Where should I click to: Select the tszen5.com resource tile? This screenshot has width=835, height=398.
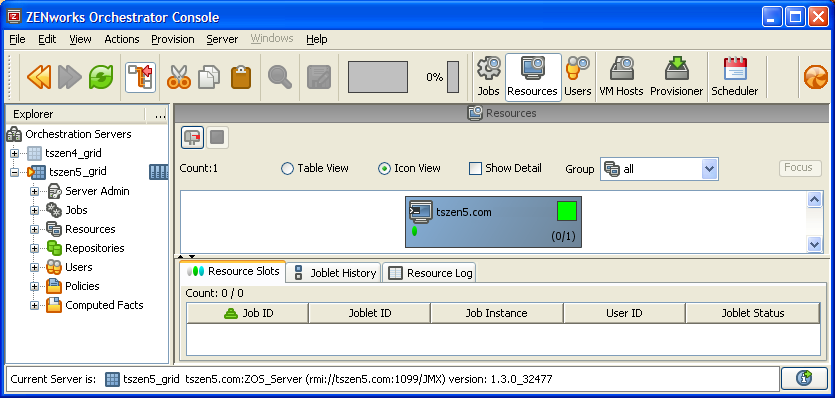pos(493,222)
